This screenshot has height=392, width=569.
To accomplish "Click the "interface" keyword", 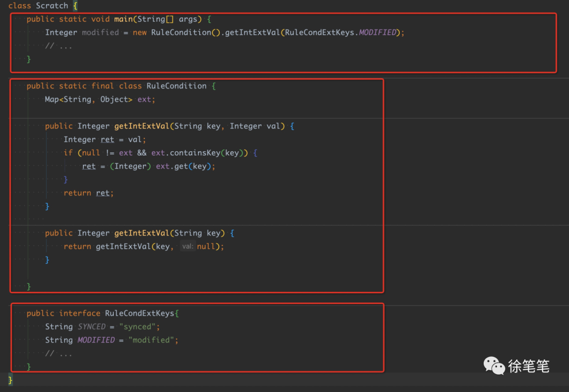I will pos(80,313).
